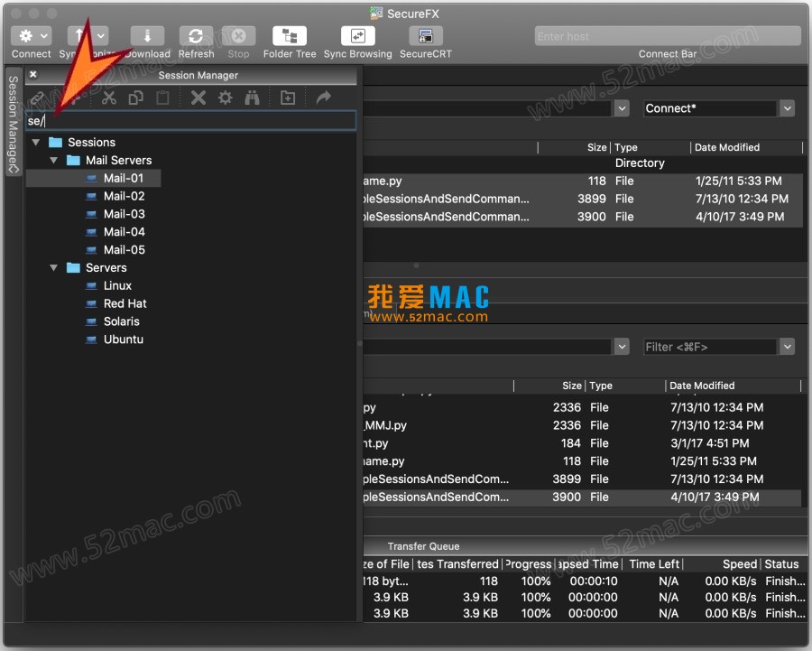Launch SecureCRT from the toolbar
The image size is (812, 651).
click(426, 36)
